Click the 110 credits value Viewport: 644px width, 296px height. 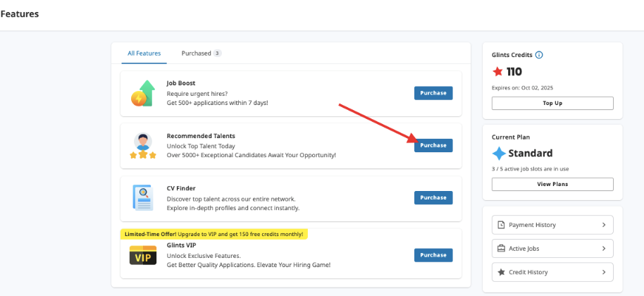tap(514, 72)
